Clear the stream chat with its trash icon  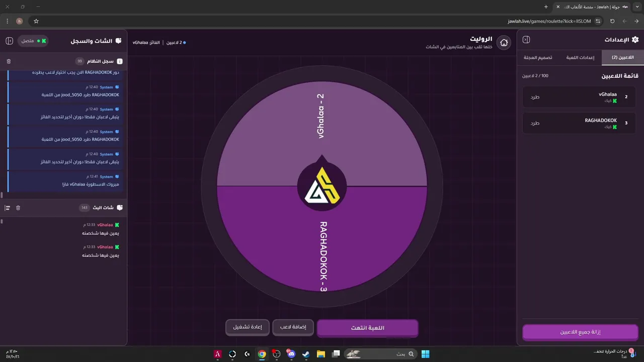18,208
